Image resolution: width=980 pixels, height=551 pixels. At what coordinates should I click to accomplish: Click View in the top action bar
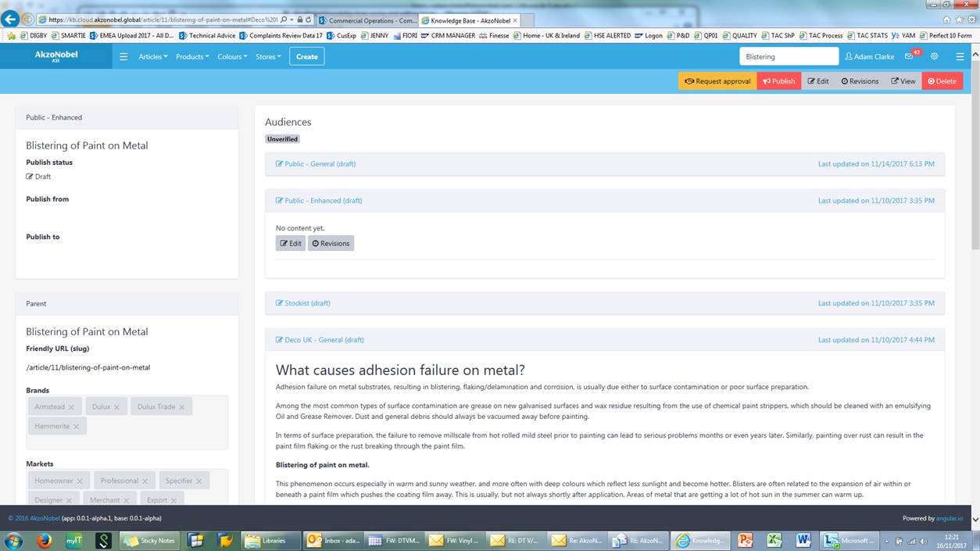(x=903, y=81)
